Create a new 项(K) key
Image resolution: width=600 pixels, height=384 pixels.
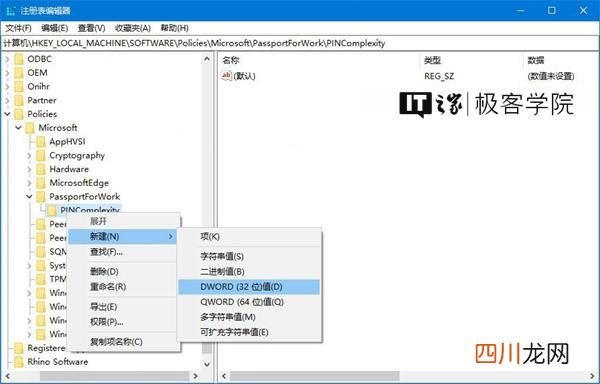tap(249, 237)
